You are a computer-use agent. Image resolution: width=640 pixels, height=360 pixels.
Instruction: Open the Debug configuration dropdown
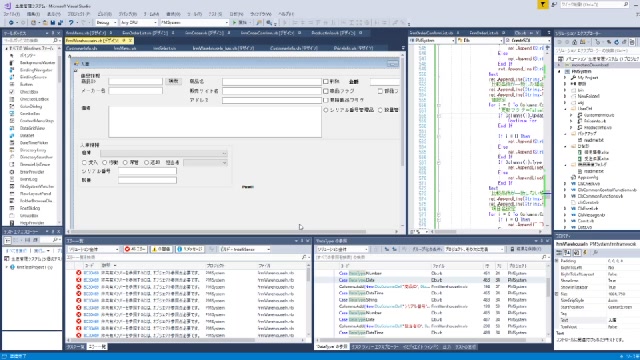pyautogui.click(x=106, y=22)
